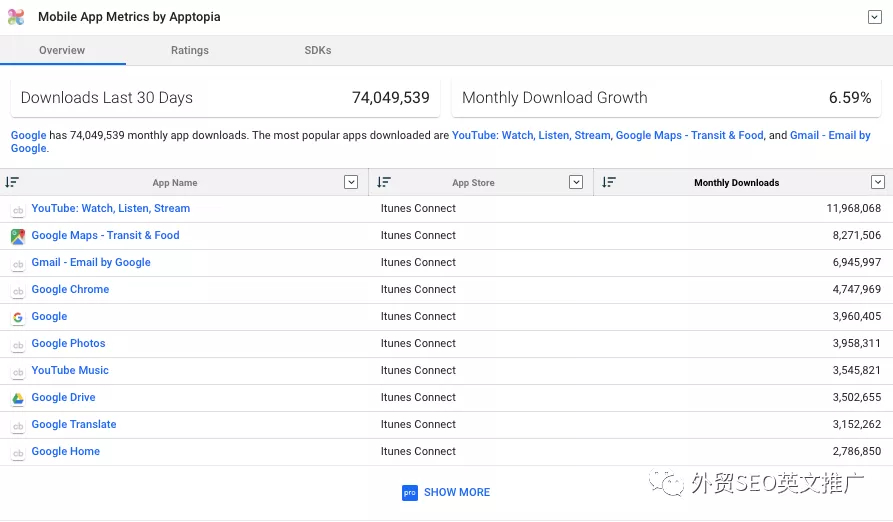Click the SHOW MORE button
Screen dimensions: 893x522
pyautogui.click(x=457, y=492)
